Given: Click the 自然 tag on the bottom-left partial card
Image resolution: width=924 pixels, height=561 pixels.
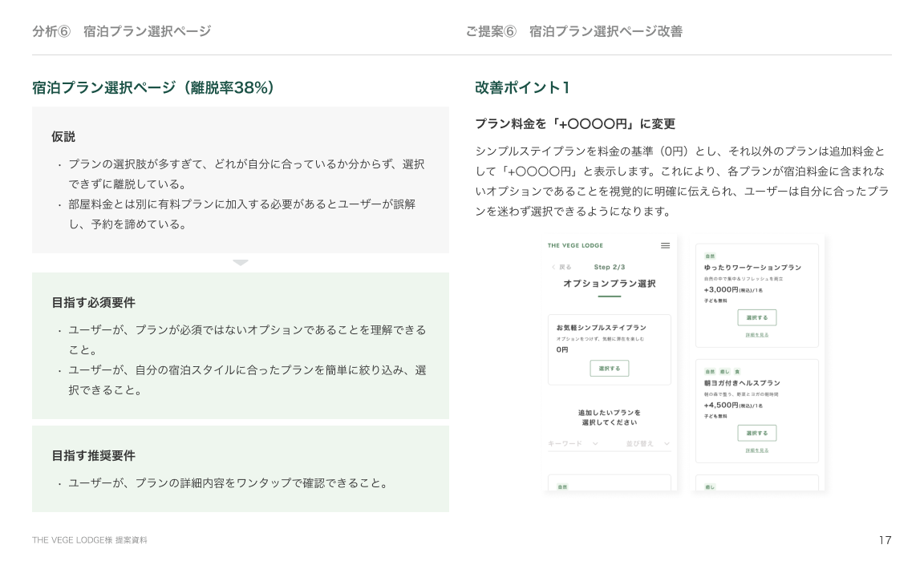Looking at the screenshot, I should tap(561, 486).
